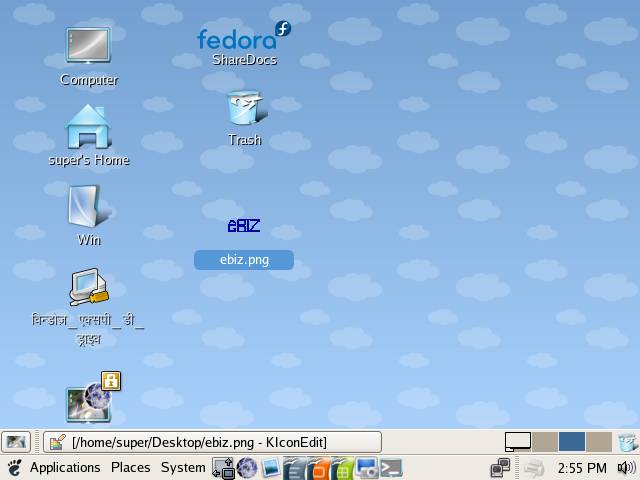Switch to the third blue workspace
The width and height of the screenshot is (640, 480).
[x=571, y=442]
